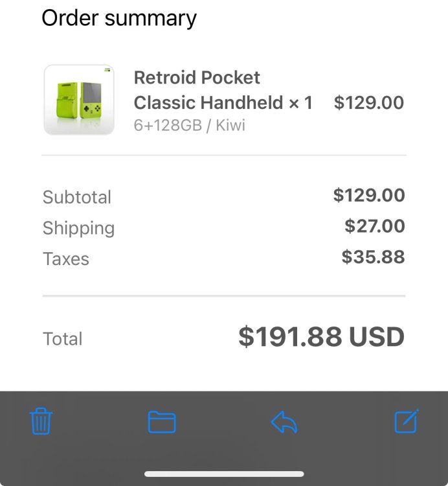Click the $191.88 USD total amount

[x=321, y=337]
